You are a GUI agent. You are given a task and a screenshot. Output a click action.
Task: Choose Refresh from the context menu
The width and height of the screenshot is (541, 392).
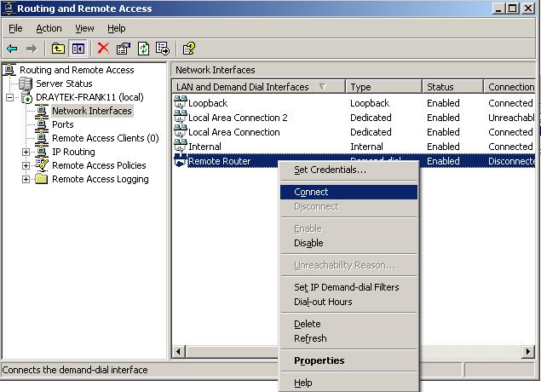point(348,338)
